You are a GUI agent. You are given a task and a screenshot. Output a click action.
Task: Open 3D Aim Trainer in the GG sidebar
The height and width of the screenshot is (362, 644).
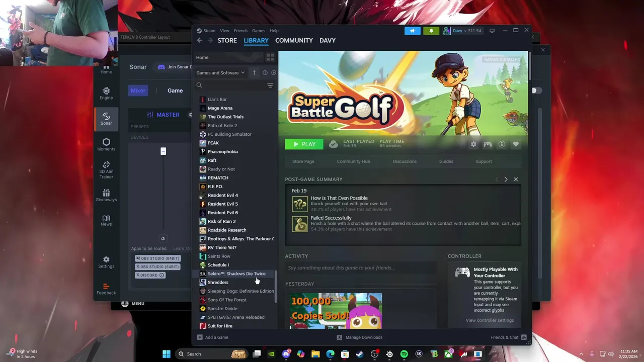(106, 170)
